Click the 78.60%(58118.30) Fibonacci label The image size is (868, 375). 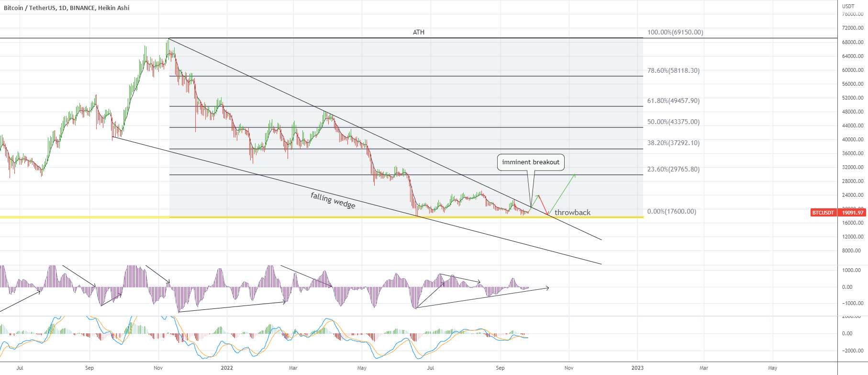pyautogui.click(x=673, y=70)
